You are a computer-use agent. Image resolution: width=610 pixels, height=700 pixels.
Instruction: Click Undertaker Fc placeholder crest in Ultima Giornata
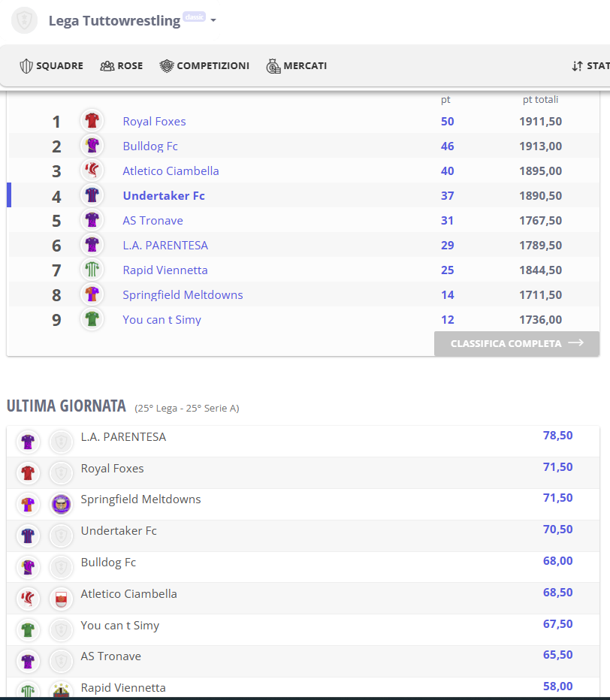point(61,536)
